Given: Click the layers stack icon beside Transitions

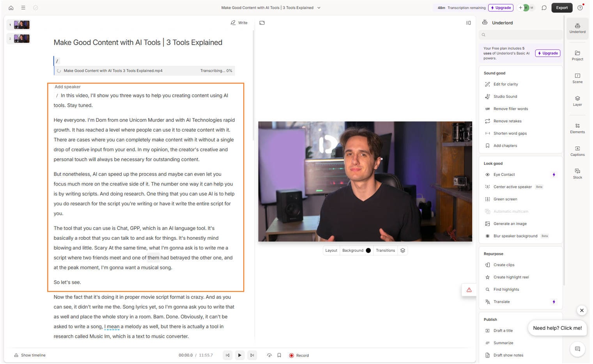Looking at the screenshot, I should pyautogui.click(x=403, y=251).
